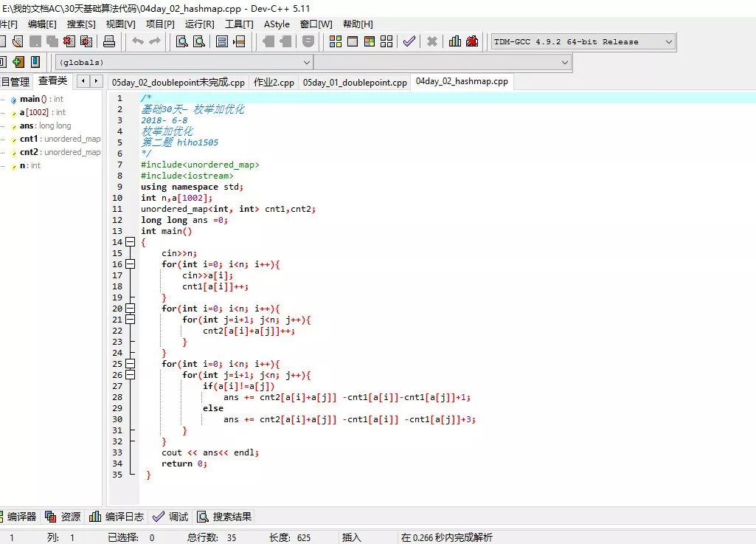Click the greyed Save All icon
The image size is (756, 544).
tap(52, 41)
